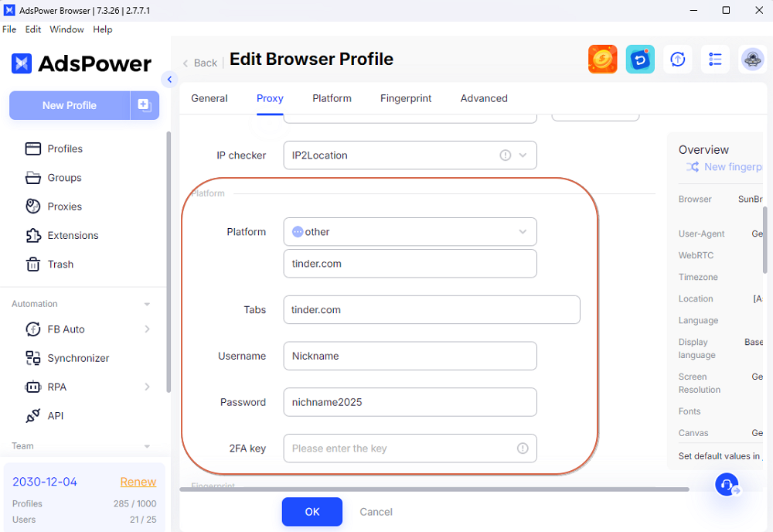Click the horizontal scrollbar under the form
The image size is (773, 532).
(433, 489)
